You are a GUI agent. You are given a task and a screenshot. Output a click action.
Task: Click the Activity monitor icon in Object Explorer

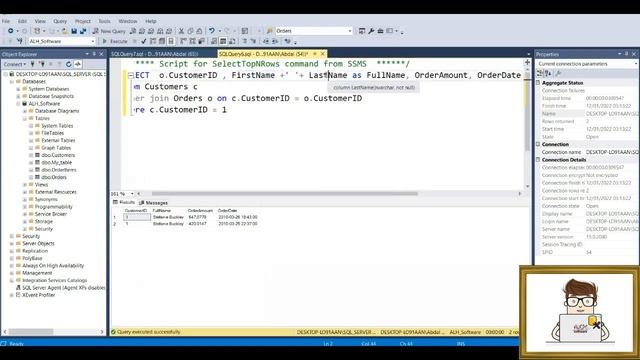coord(78,64)
